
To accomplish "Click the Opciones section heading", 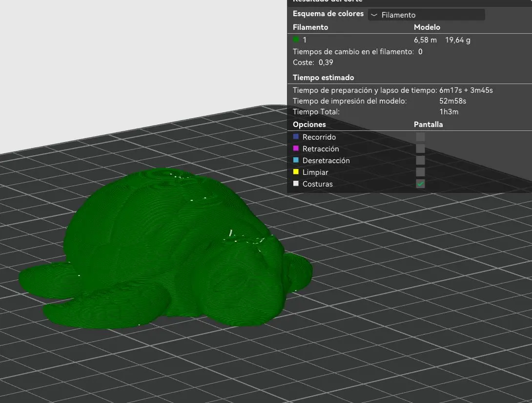I will pos(309,125).
